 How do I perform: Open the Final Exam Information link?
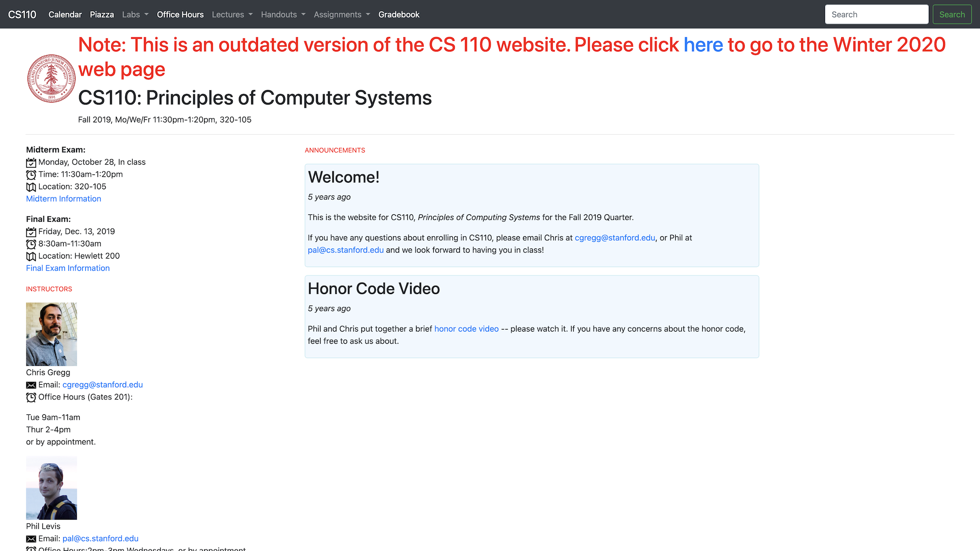(x=67, y=268)
